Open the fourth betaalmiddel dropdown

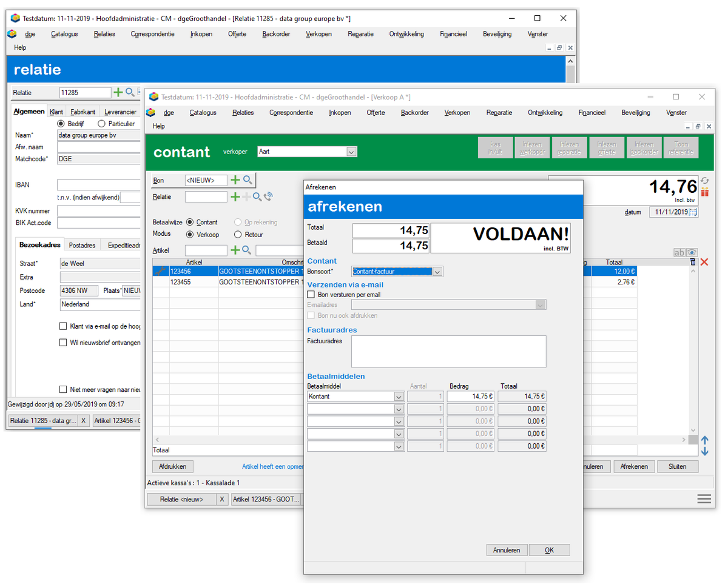(x=399, y=434)
